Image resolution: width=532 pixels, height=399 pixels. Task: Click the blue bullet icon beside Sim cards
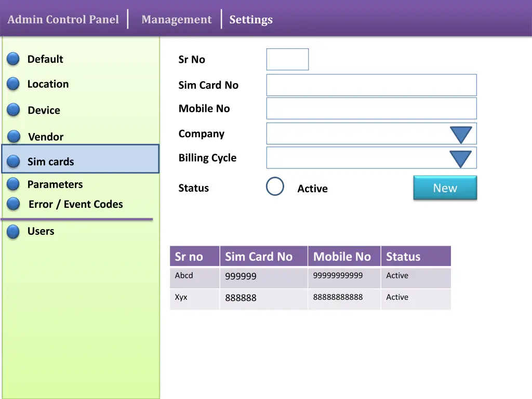pos(13,162)
